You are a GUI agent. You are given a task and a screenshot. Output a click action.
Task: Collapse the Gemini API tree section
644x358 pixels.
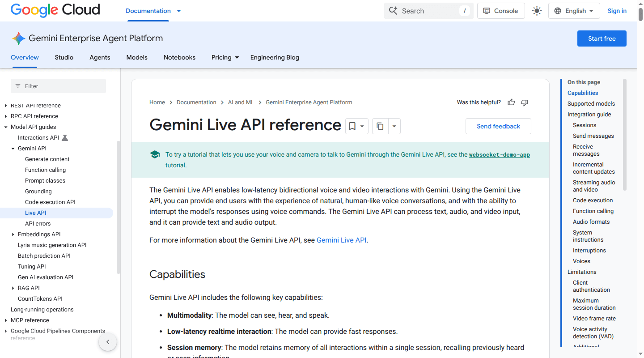coord(13,149)
